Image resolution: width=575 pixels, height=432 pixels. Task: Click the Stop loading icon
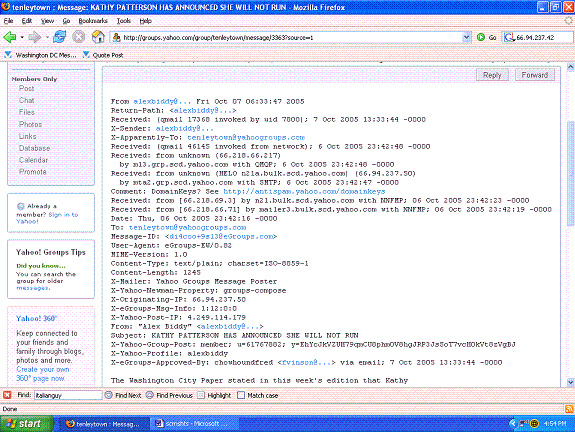[78, 37]
